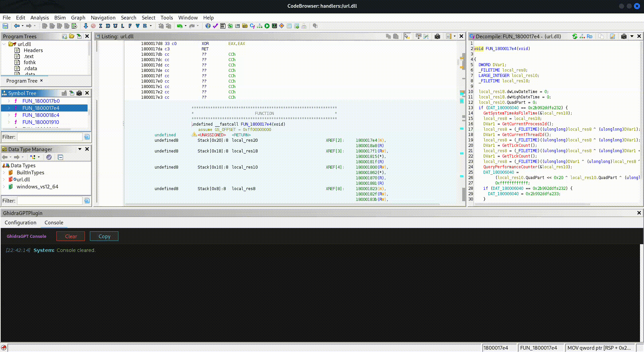Open the Decompile panel dropdown menu arrow
Screen dimensions: 644x352
(632, 36)
